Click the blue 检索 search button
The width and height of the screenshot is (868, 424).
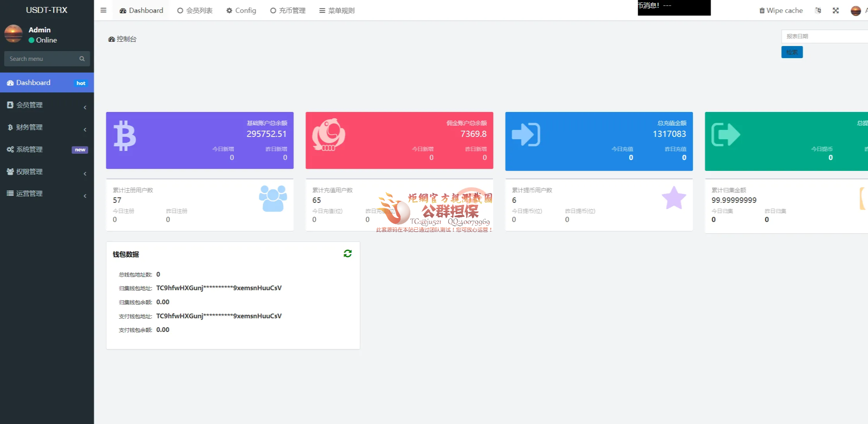pos(792,52)
